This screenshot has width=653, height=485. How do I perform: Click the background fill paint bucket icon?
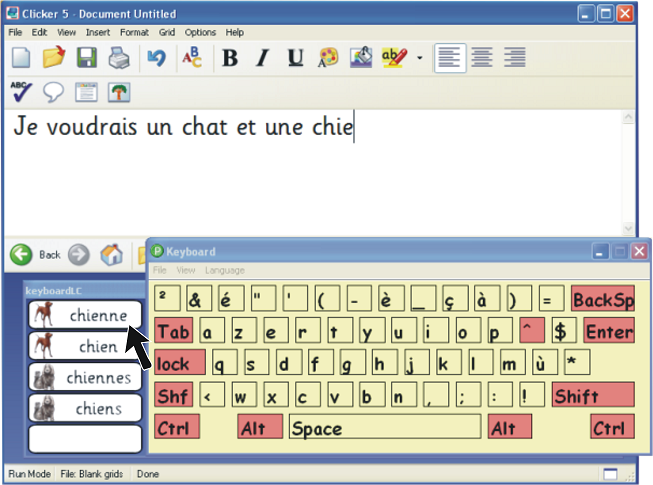(361, 57)
